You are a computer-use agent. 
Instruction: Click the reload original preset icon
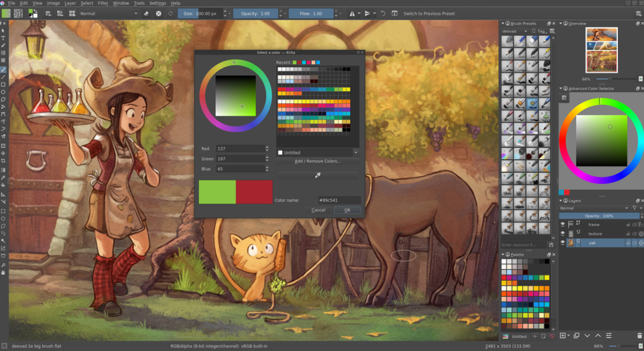coord(171,13)
